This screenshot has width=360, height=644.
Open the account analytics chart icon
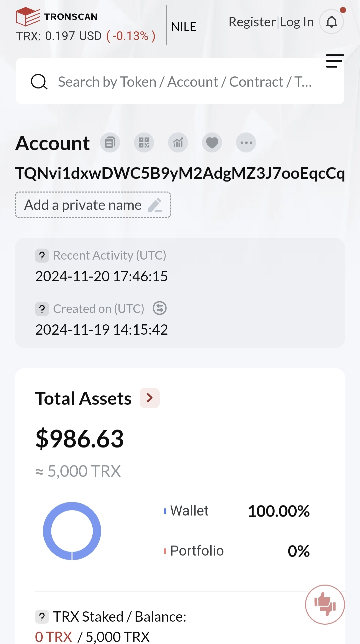178,143
